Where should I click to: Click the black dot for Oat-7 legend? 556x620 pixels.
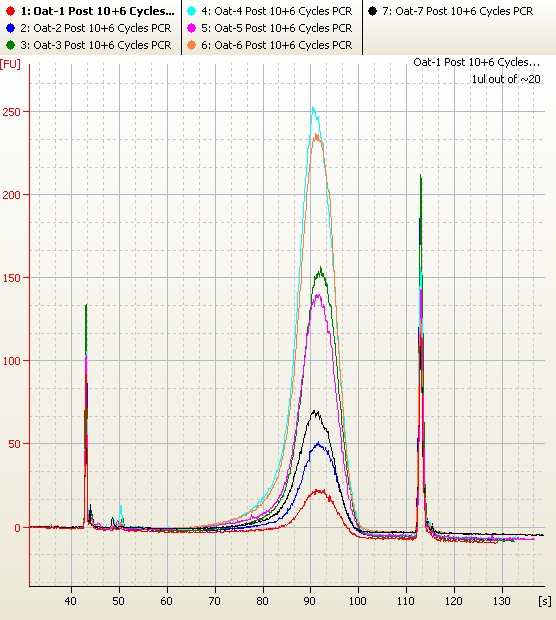click(372, 11)
